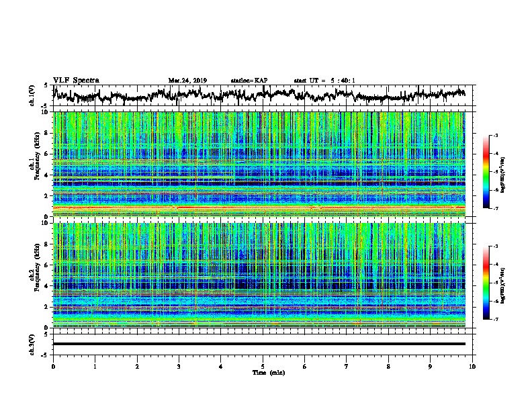Viewport: 532px width, 411px height.
Task: Click the "ch.3(V)" axis label
Action: click(32, 345)
